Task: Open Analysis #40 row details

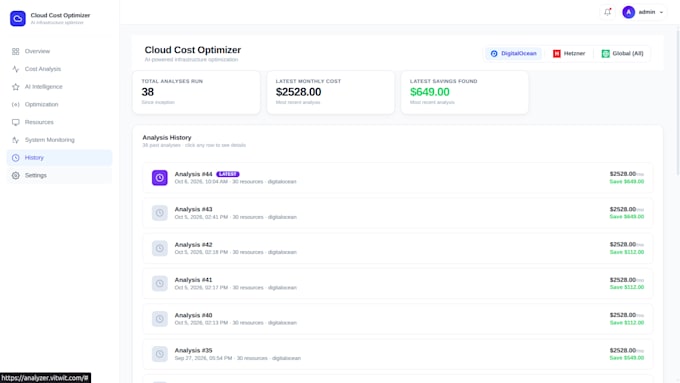Action: [x=398, y=319]
